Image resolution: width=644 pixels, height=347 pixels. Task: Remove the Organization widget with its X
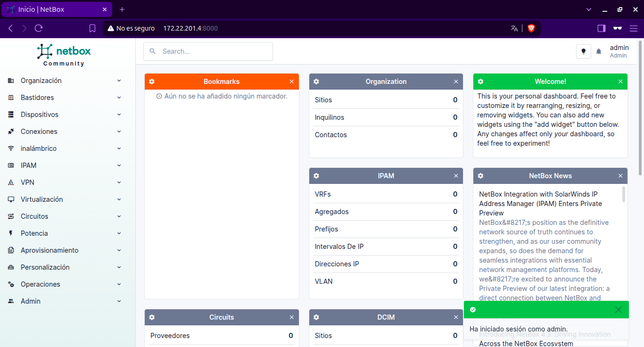(x=456, y=82)
